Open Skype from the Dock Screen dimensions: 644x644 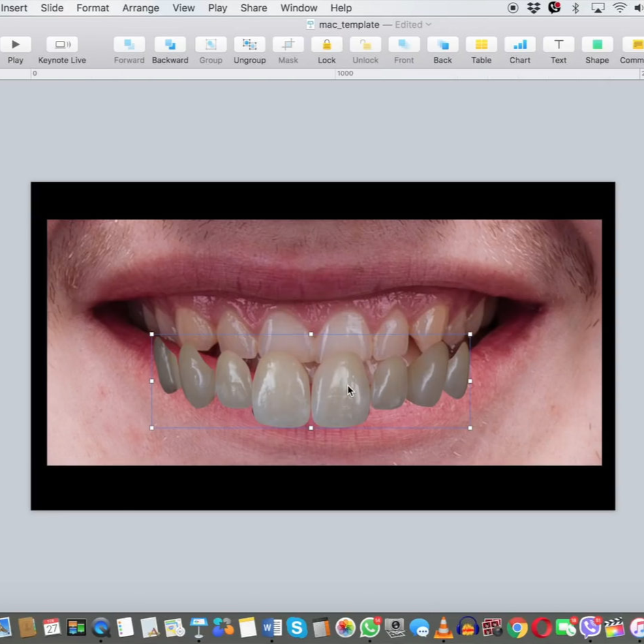coord(296,627)
